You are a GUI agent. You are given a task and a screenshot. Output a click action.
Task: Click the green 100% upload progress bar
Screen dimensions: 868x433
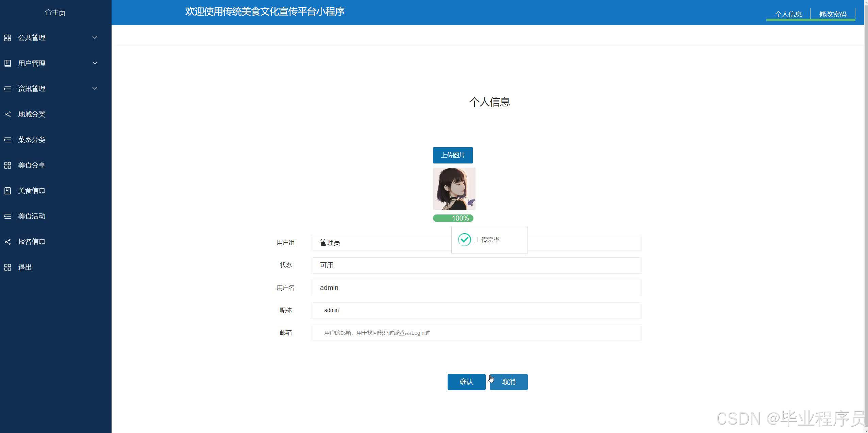[453, 218]
